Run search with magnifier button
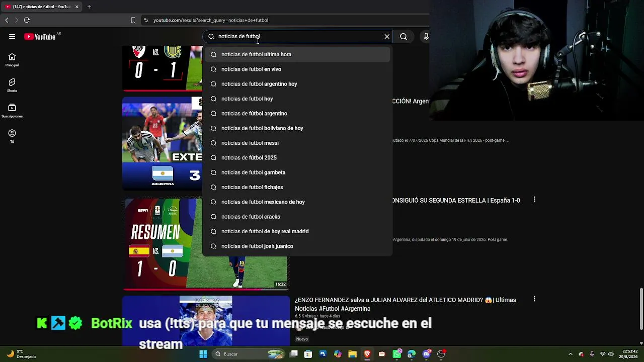 [404, 37]
